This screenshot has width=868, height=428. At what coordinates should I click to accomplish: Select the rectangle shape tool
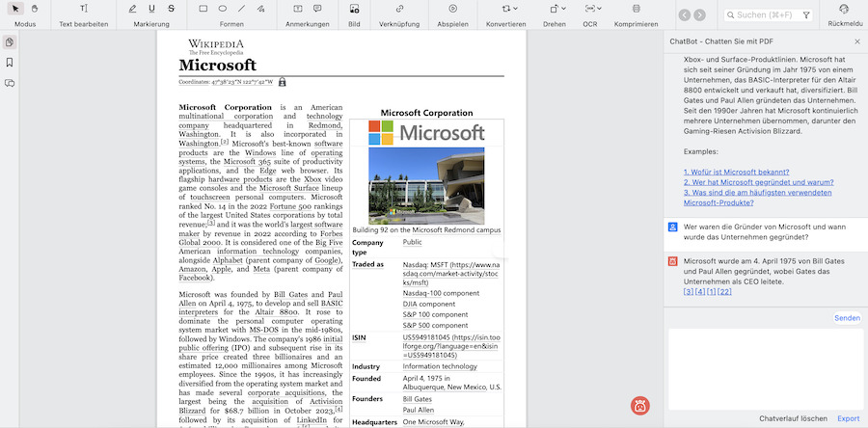(x=203, y=9)
